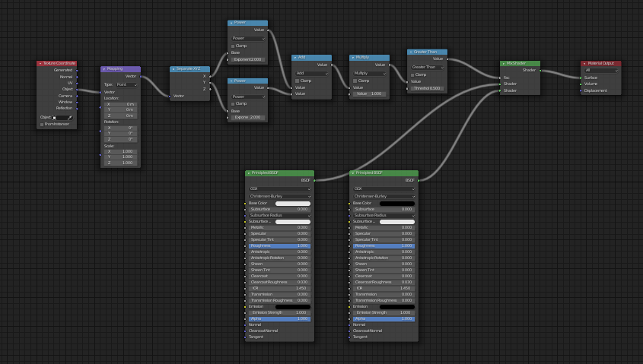Screen dimensions: 643x364
Task: Toggle Clamp checkbox in the Multiply node
Action: (x=355, y=81)
